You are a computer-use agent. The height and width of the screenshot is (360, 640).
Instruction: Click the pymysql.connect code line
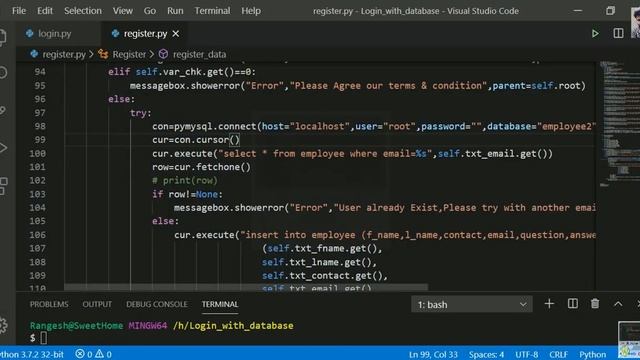[x=373, y=127]
